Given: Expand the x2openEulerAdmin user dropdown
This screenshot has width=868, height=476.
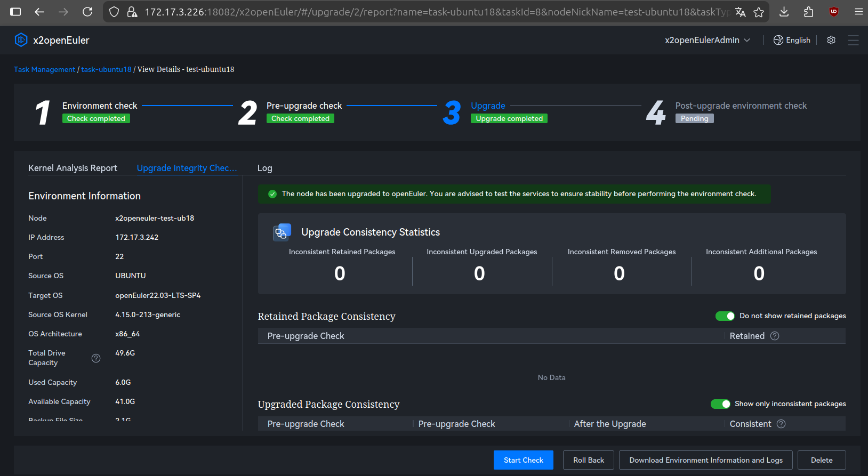Looking at the screenshot, I should point(707,40).
